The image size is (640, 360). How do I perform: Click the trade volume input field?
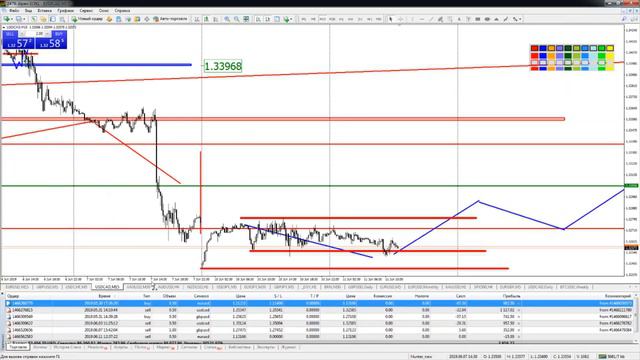[x=37, y=34]
